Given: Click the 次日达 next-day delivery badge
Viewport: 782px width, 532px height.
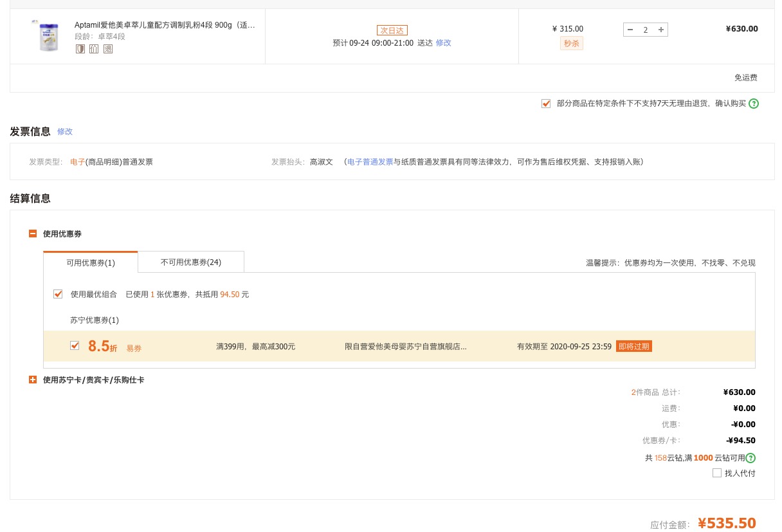Looking at the screenshot, I should (x=392, y=30).
